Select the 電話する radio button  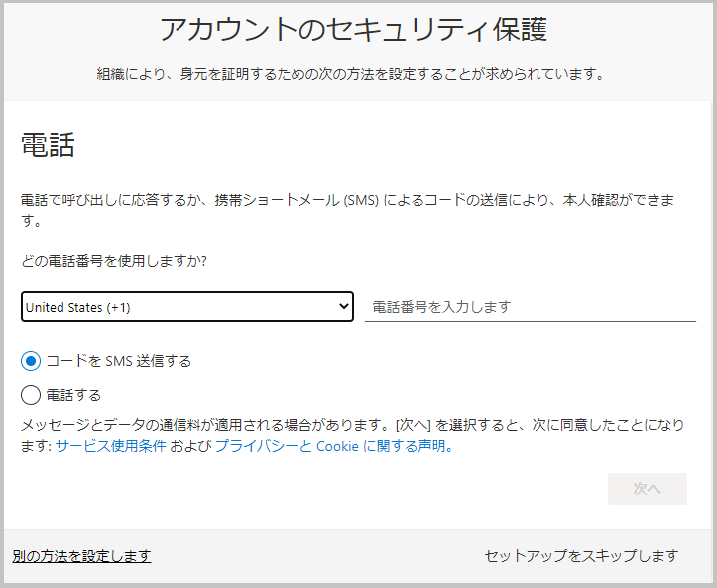coord(31,395)
